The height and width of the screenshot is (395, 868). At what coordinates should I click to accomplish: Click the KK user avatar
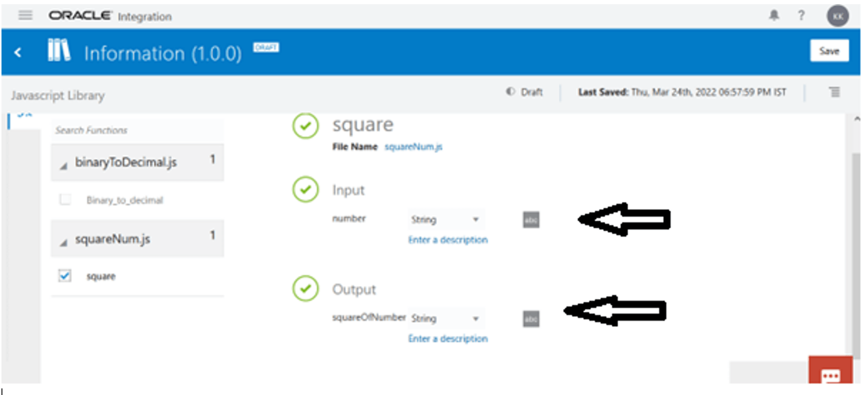(x=837, y=15)
